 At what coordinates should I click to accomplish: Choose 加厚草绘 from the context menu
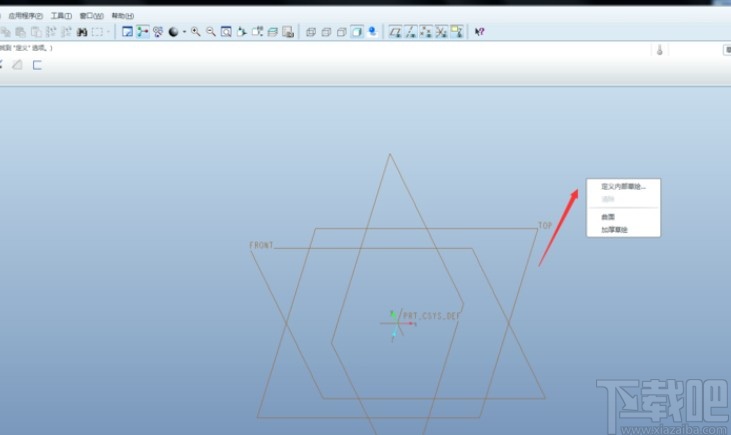(614, 229)
